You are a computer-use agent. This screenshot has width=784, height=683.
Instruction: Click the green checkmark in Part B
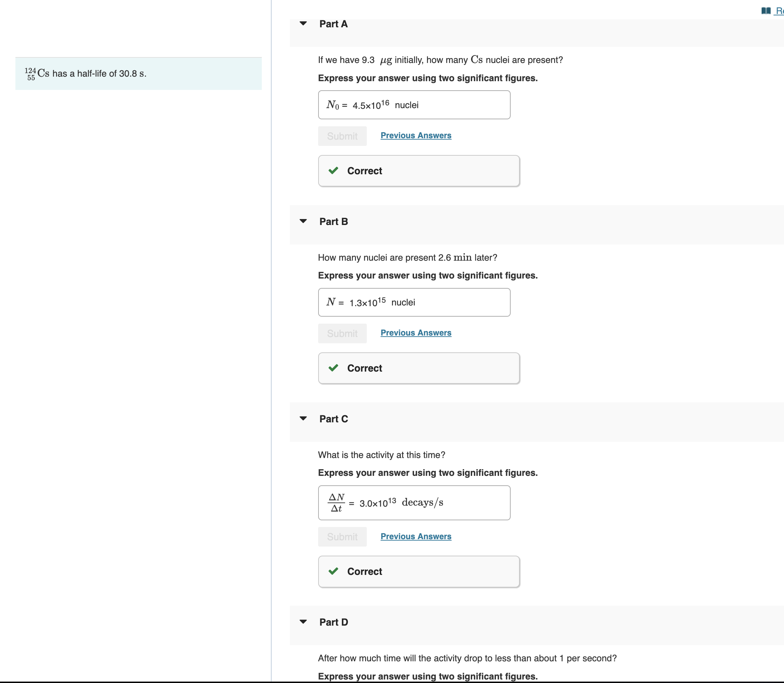(333, 368)
